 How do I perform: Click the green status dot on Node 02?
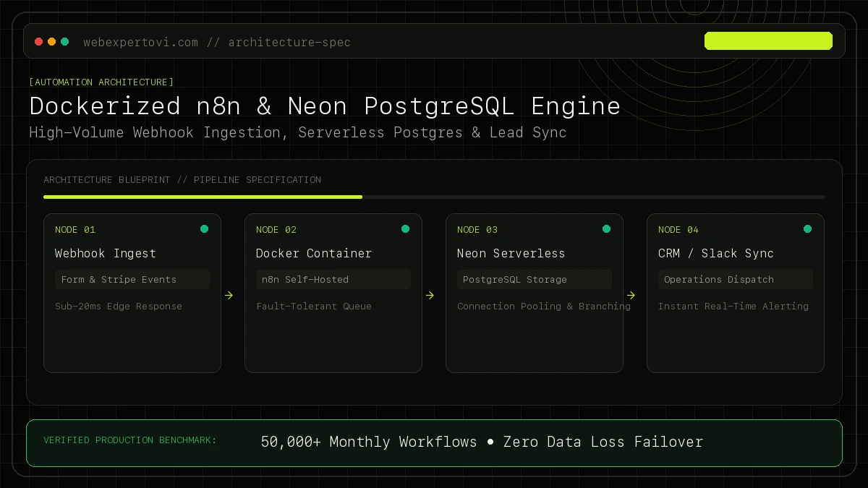[405, 229]
